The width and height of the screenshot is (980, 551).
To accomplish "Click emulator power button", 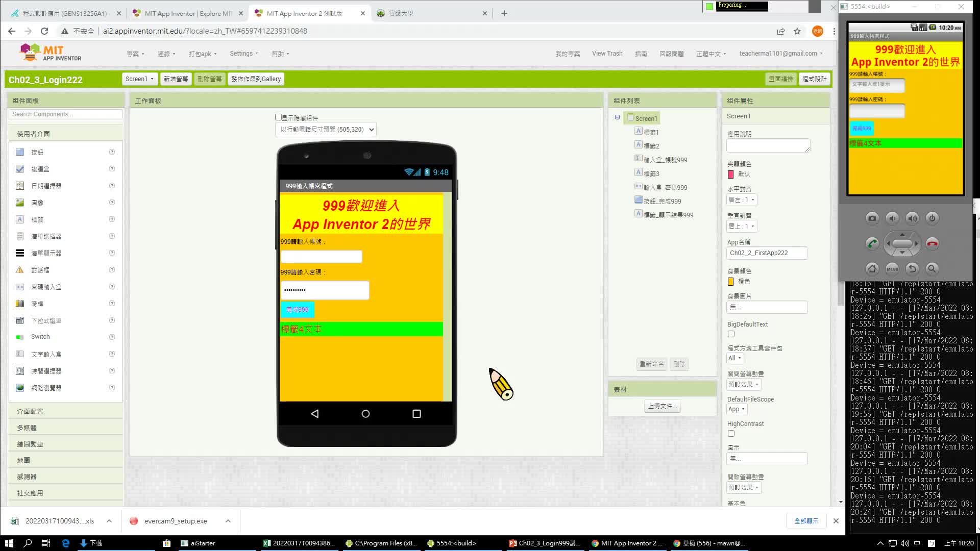I will point(932,218).
